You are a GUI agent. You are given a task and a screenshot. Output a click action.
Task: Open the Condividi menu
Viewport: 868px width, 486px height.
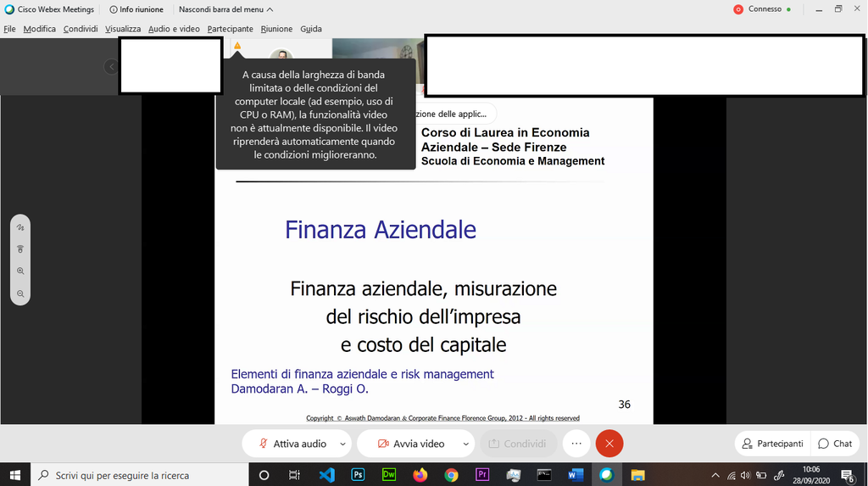click(x=81, y=29)
